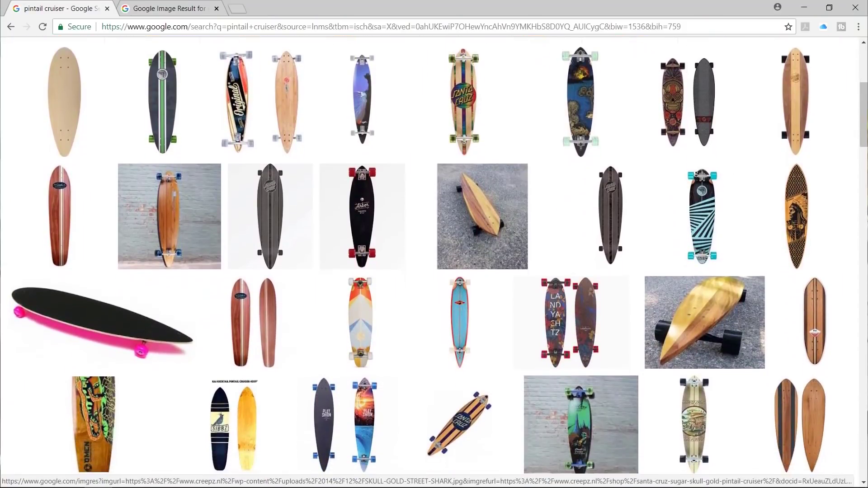Viewport: 868px width, 488px height.
Task: Click the Secure padlock indicator
Action: [x=74, y=26]
